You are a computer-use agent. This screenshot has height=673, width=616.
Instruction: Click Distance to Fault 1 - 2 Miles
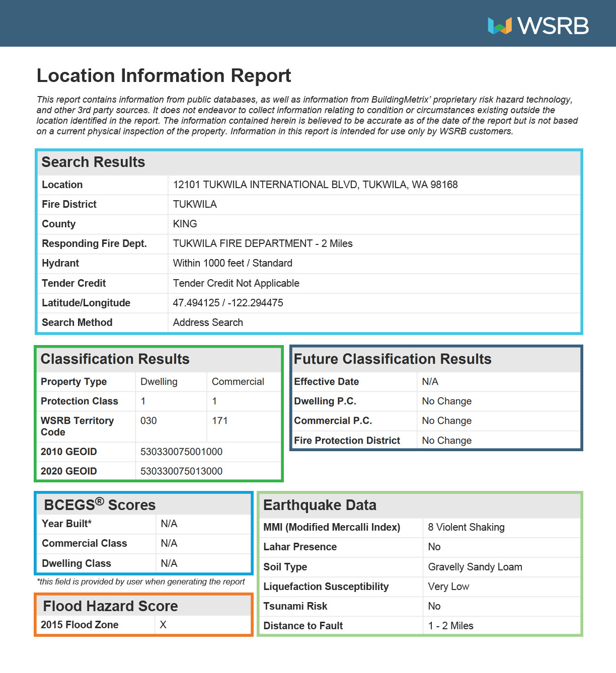tap(451, 626)
